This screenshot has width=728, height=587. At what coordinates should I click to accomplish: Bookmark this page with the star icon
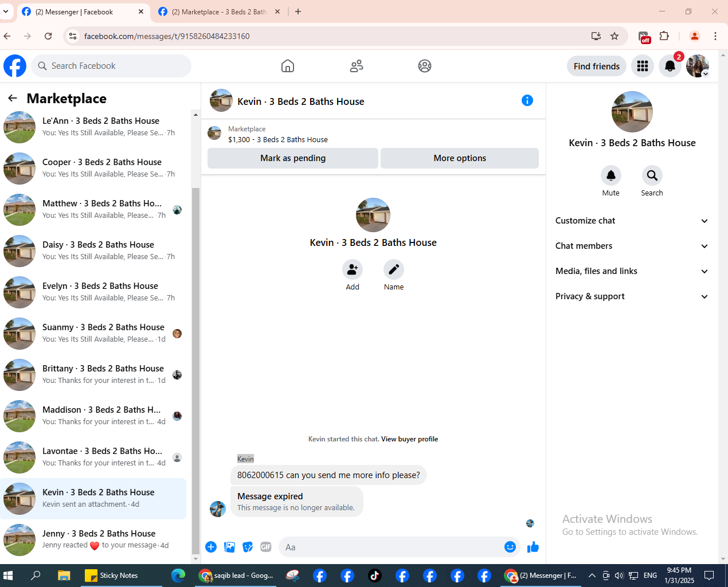coord(615,36)
